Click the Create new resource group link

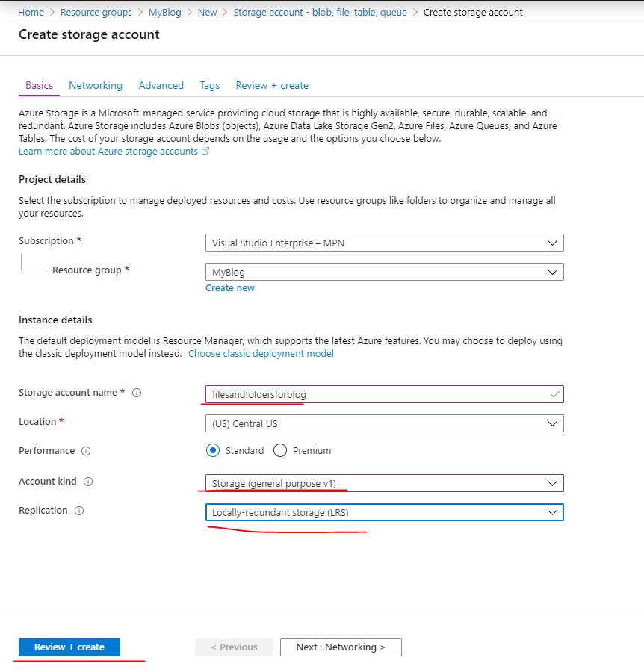click(230, 288)
